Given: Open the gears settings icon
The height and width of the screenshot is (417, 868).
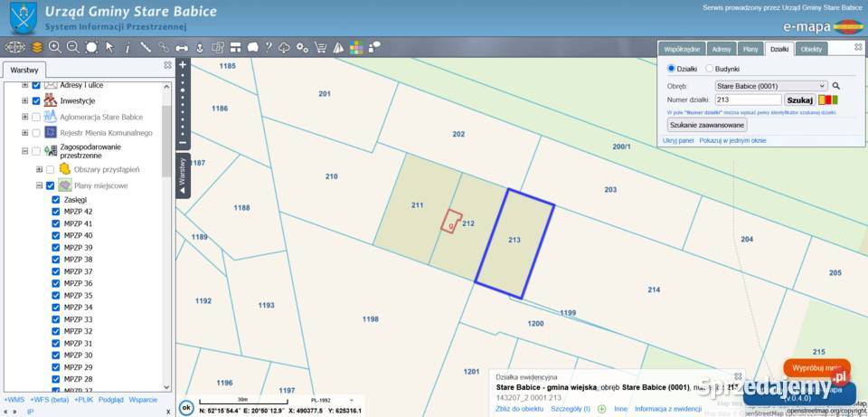Looking at the screenshot, I should click(x=302, y=48).
